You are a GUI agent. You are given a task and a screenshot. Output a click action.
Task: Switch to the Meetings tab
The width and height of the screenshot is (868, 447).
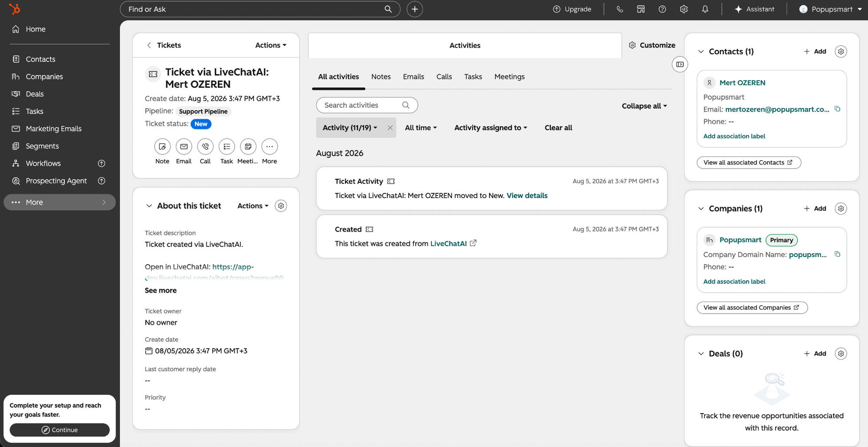tap(510, 76)
